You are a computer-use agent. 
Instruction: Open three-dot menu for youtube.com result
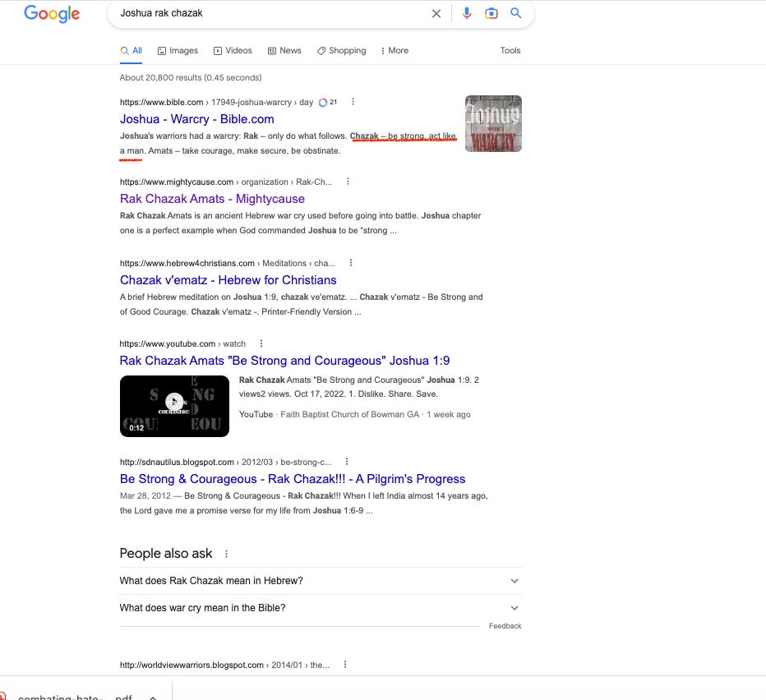(x=261, y=343)
